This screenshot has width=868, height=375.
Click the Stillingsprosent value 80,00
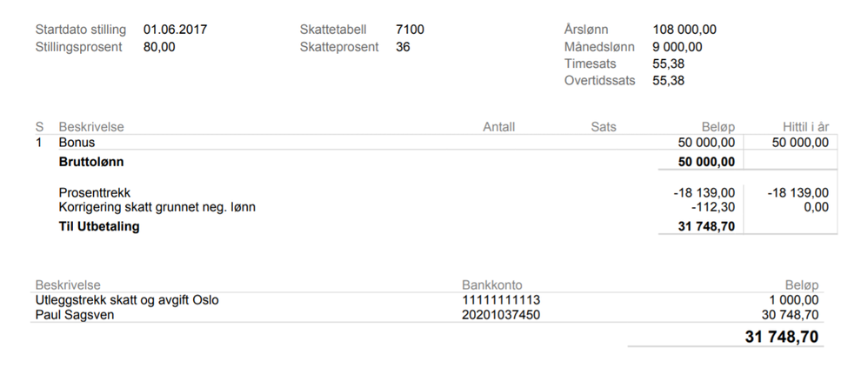tap(159, 47)
